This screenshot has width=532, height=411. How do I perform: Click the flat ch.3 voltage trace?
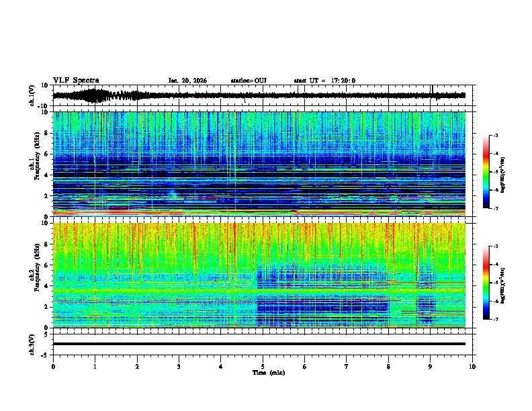tap(259, 344)
